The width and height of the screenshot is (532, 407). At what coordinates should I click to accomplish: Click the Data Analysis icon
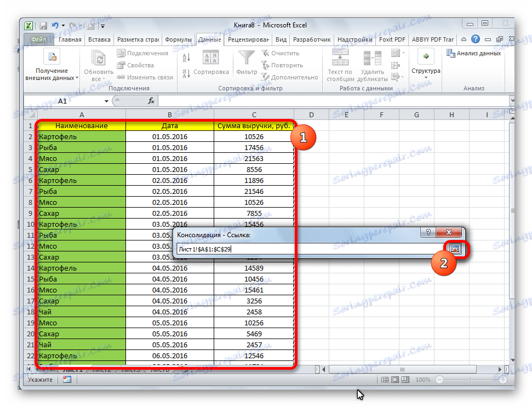(450, 53)
